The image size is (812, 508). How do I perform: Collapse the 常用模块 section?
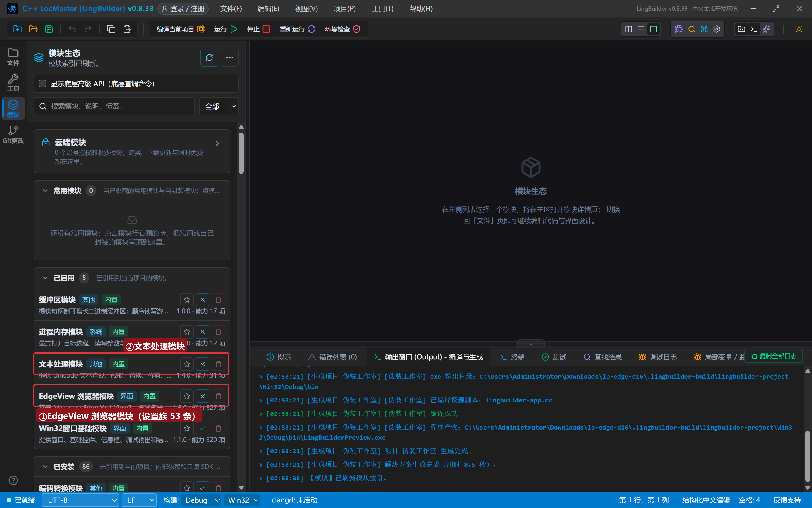(45, 191)
